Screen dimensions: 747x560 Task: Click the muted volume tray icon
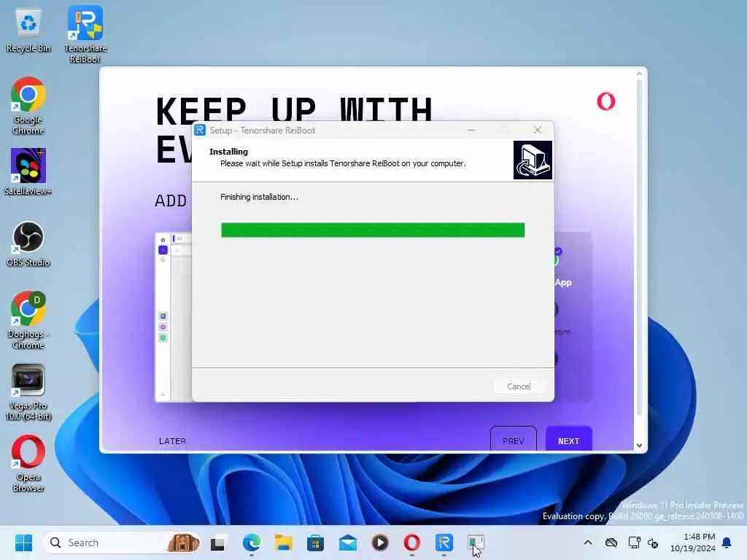click(x=653, y=542)
